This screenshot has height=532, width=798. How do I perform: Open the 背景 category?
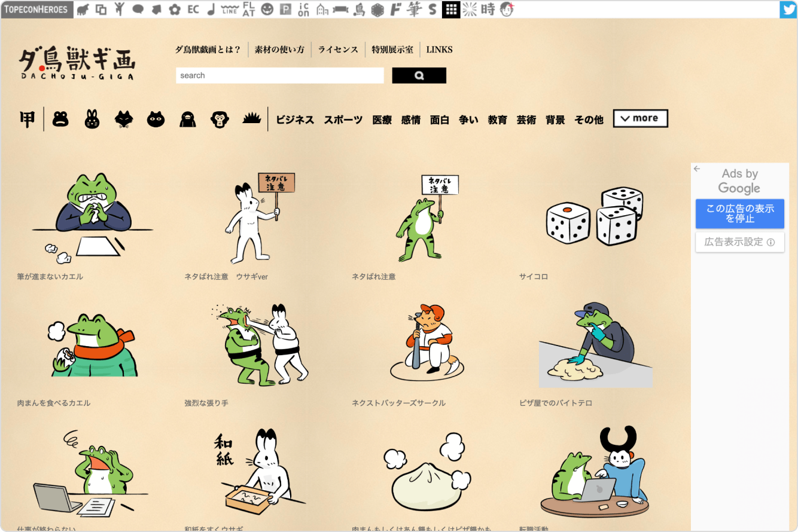(x=555, y=120)
